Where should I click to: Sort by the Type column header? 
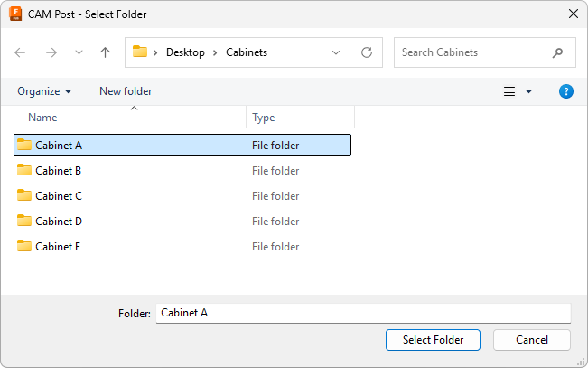pos(264,118)
